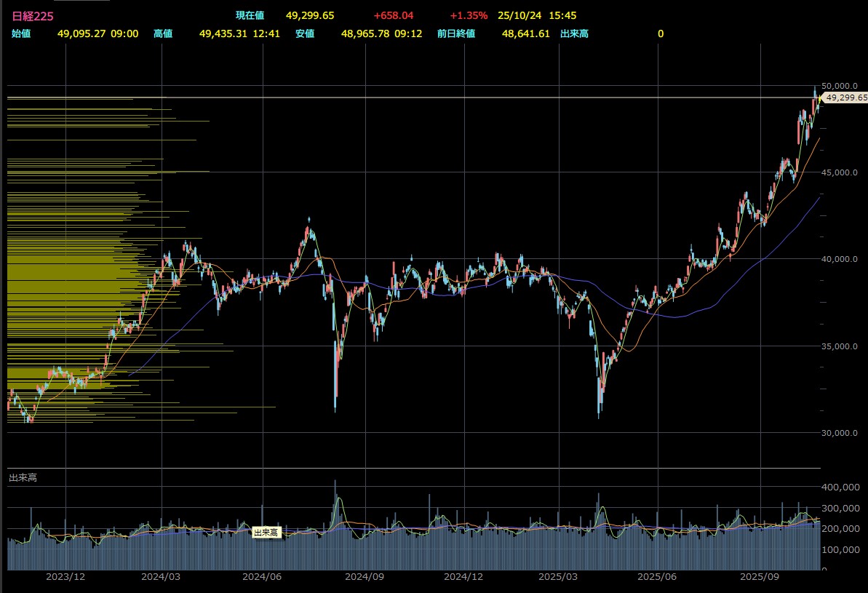
Task: Select the 高値 label
Action: point(163,33)
